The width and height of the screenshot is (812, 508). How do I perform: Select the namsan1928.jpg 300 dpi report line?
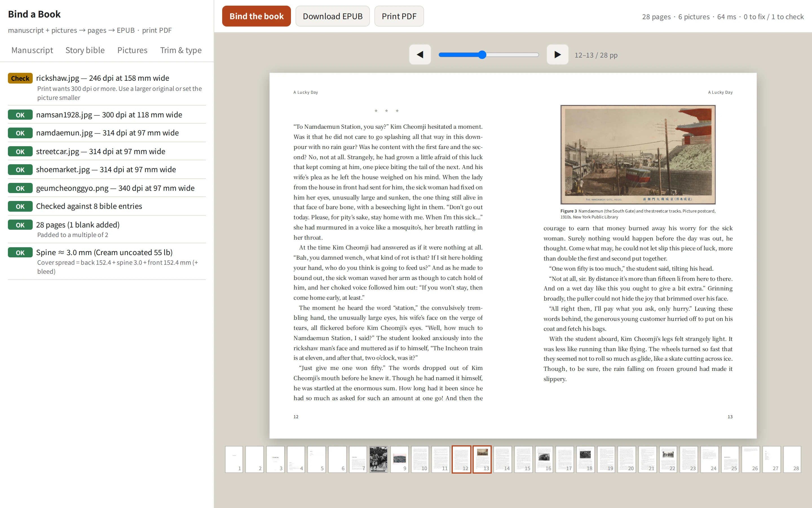click(x=109, y=115)
